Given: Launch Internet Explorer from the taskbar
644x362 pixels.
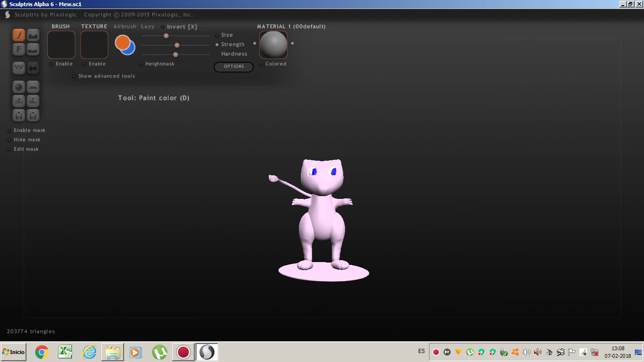Looking at the screenshot, I should [89, 352].
